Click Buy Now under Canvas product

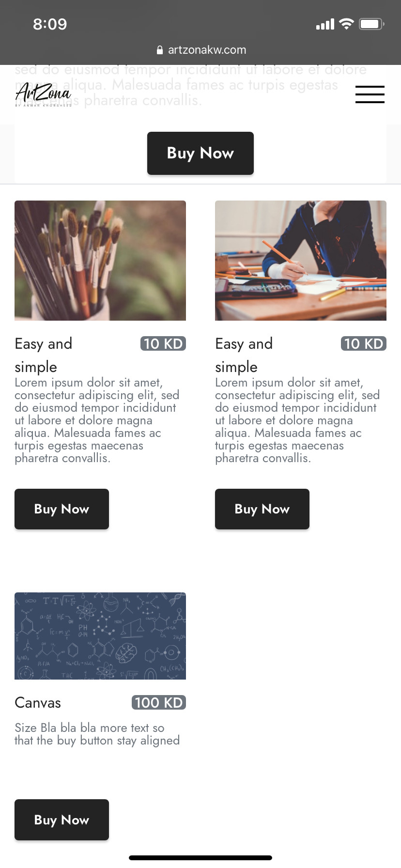[62, 820]
